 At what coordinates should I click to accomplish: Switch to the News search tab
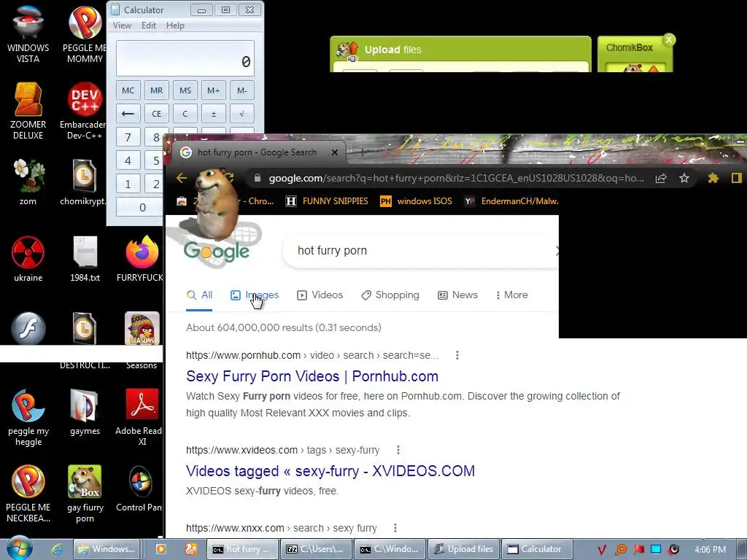click(x=458, y=295)
